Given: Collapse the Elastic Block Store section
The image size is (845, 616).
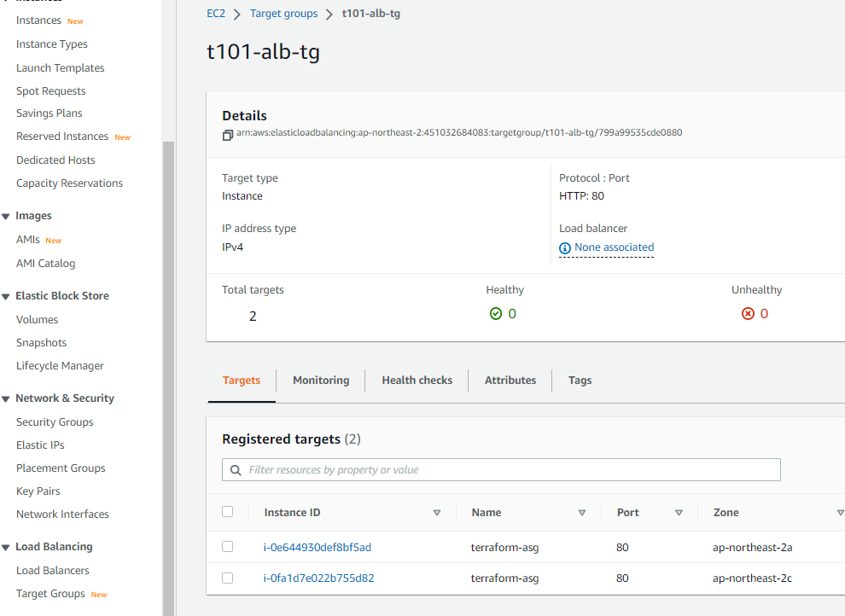Looking at the screenshot, I should (x=6, y=297).
